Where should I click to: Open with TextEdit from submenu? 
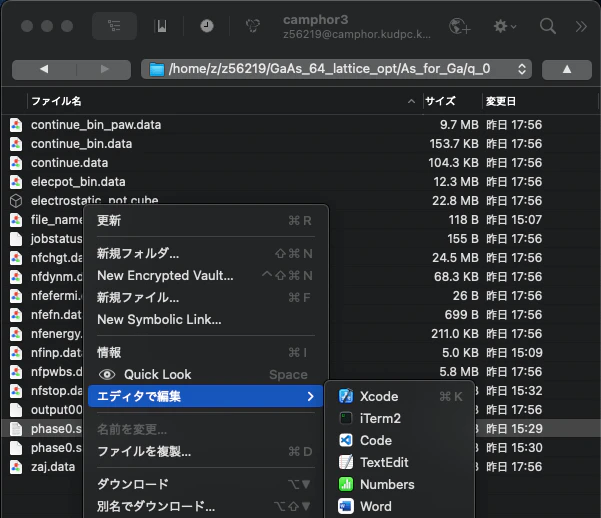pyautogui.click(x=399, y=462)
